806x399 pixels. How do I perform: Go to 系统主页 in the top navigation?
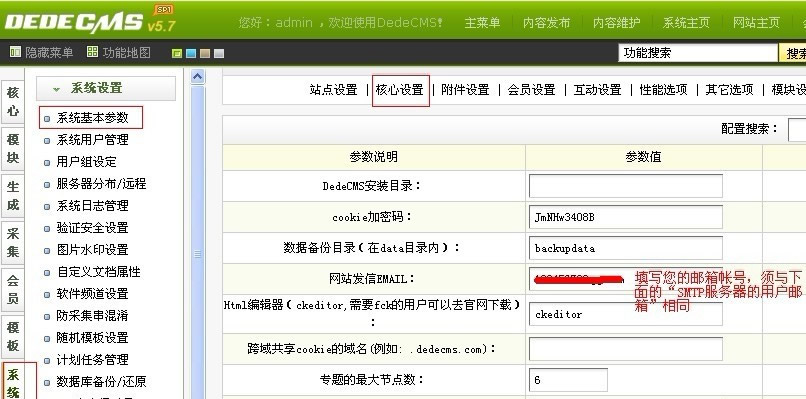coord(686,23)
